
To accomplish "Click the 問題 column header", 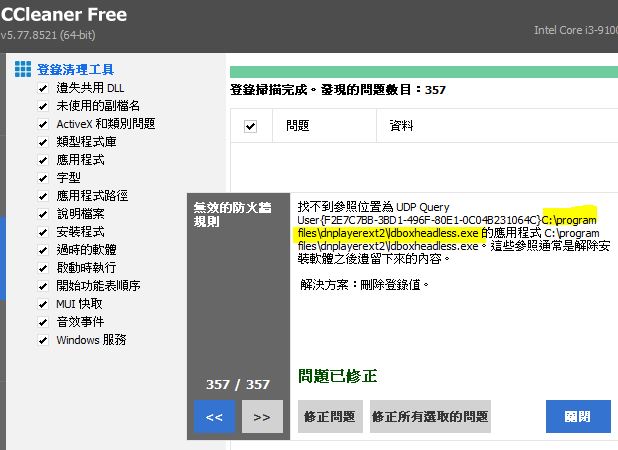I will click(x=324, y=126).
